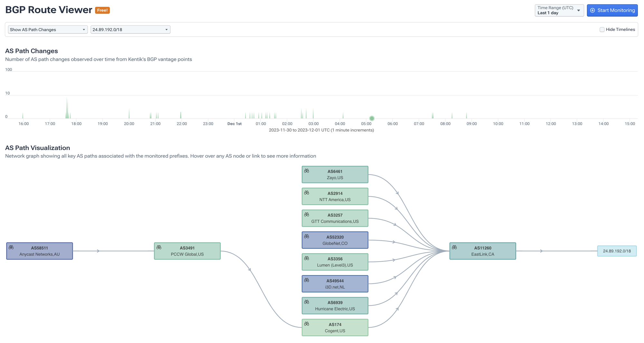The width and height of the screenshot is (644, 343).
Task: Select the binoculars icon on AS3356 Lumen
Action: (307, 258)
